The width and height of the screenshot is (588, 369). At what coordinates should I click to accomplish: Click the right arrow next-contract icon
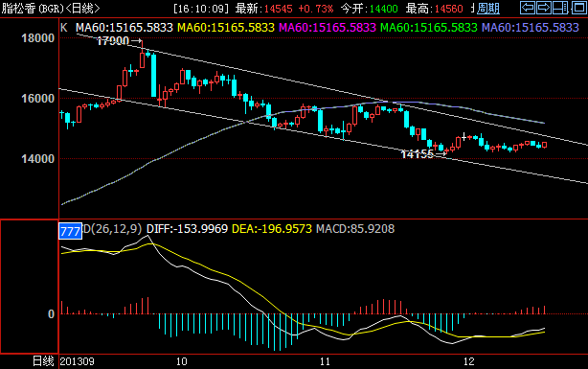(544, 8)
